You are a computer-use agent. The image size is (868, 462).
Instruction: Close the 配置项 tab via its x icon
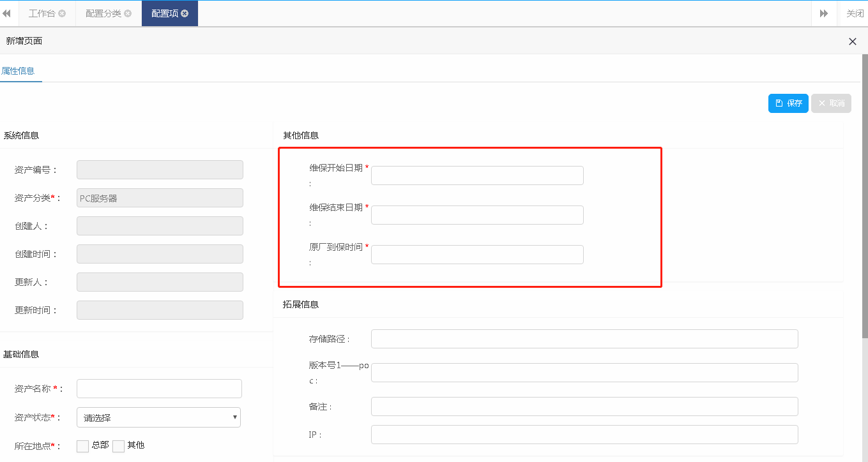pos(185,13)
